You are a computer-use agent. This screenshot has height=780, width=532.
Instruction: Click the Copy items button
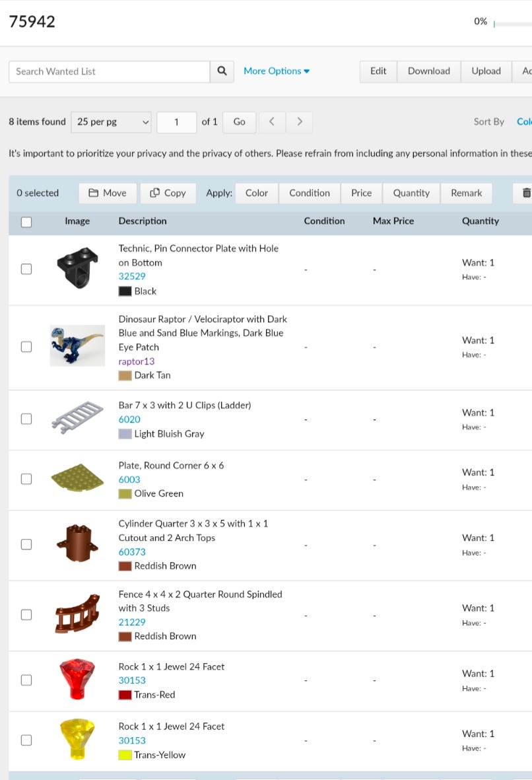[x=168, y=193]
